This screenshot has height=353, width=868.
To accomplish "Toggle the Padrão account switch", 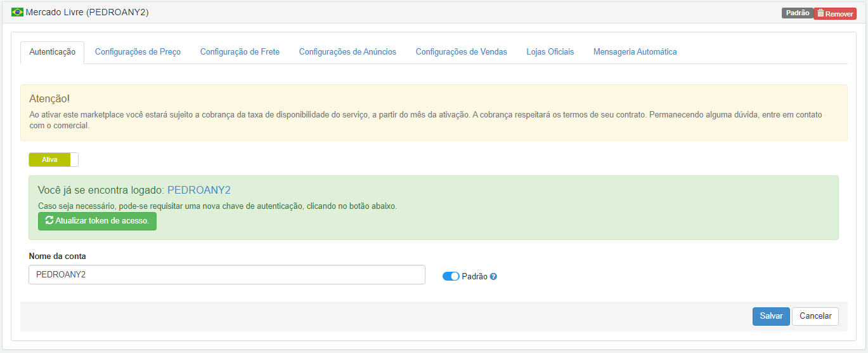I will (451, 276).
